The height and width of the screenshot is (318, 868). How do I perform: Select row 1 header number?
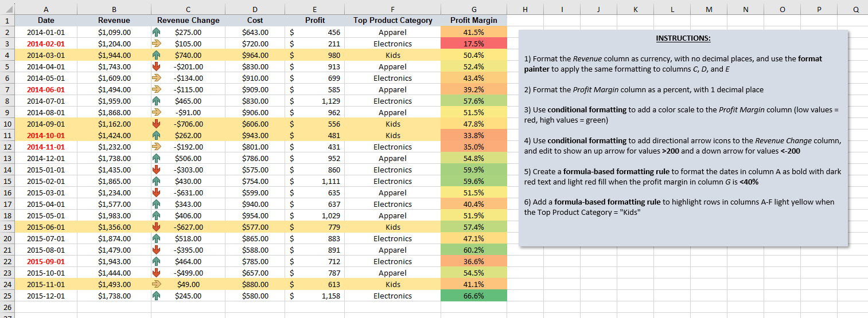pos(7,21)
